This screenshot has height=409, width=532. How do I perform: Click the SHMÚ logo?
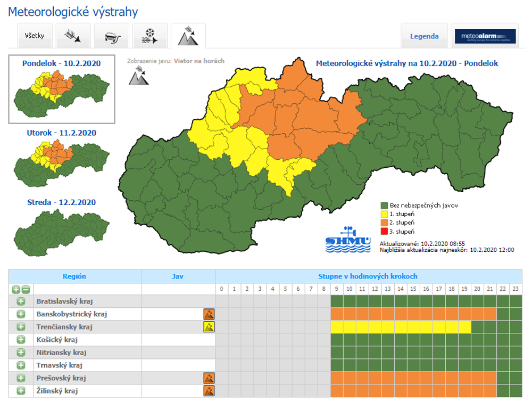(348, 240)
